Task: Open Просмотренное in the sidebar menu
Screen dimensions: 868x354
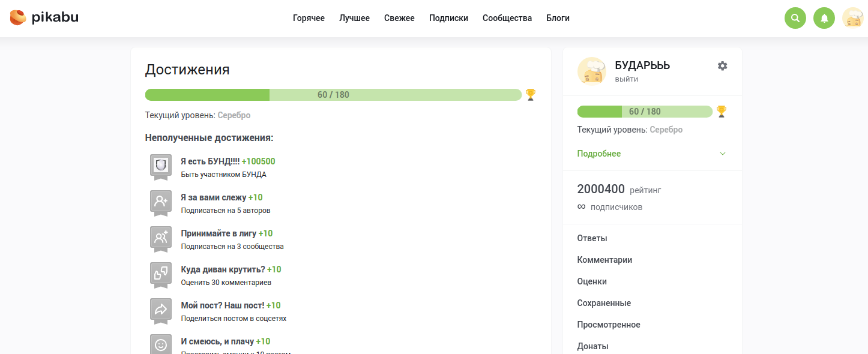Action: [609, 325]
